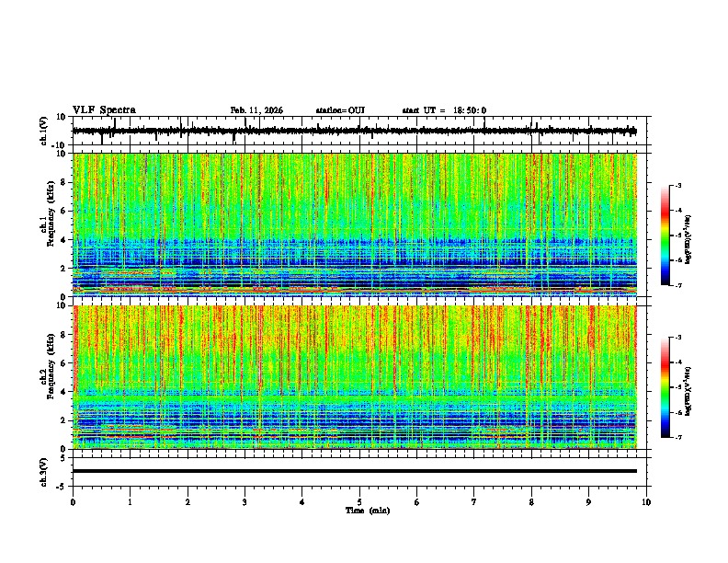Image resolution: width=728 pixels, height=563 pixels.
Task: Click inside the ch.1 spectrogram panel
Action: 355,224
